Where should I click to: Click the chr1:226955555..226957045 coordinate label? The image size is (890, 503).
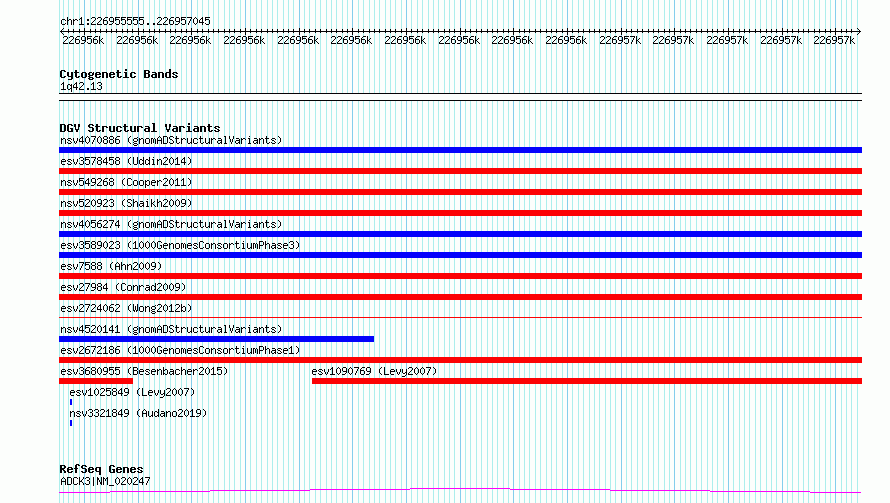(135, 21)
